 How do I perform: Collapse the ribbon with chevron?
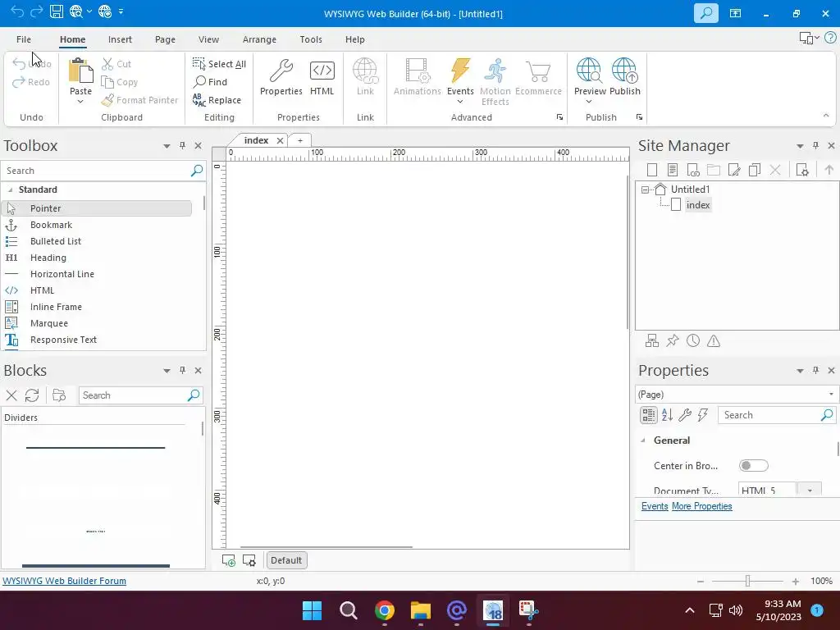tap(825, 116)
